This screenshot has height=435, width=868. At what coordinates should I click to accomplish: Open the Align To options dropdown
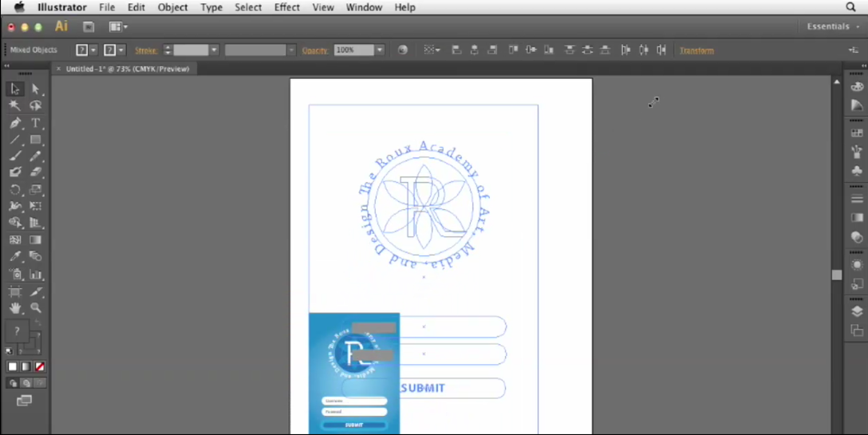click(432, 49)
